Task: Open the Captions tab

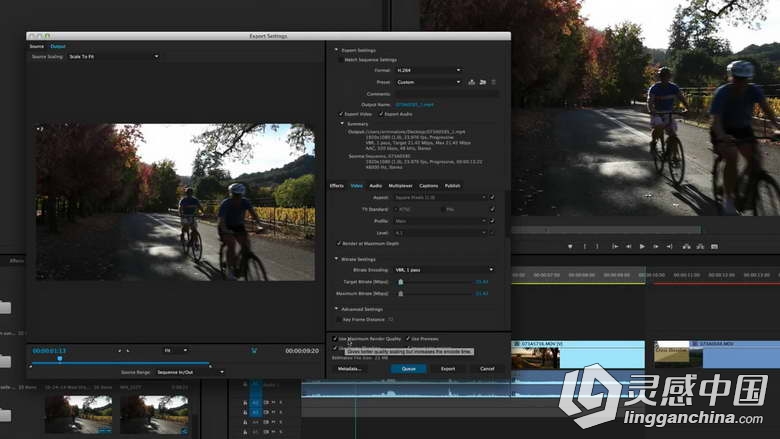Action: pyautogui.click(x=428, y=186)
